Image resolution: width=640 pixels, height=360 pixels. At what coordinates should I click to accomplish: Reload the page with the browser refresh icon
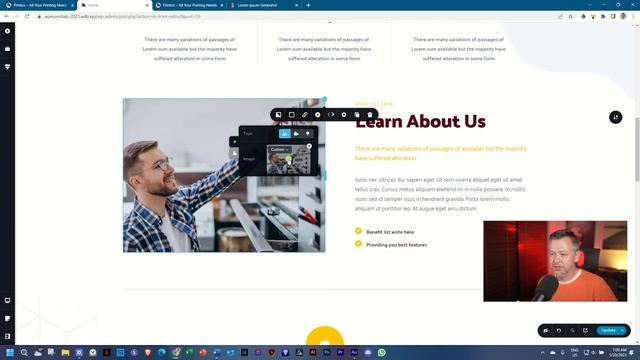27,16
